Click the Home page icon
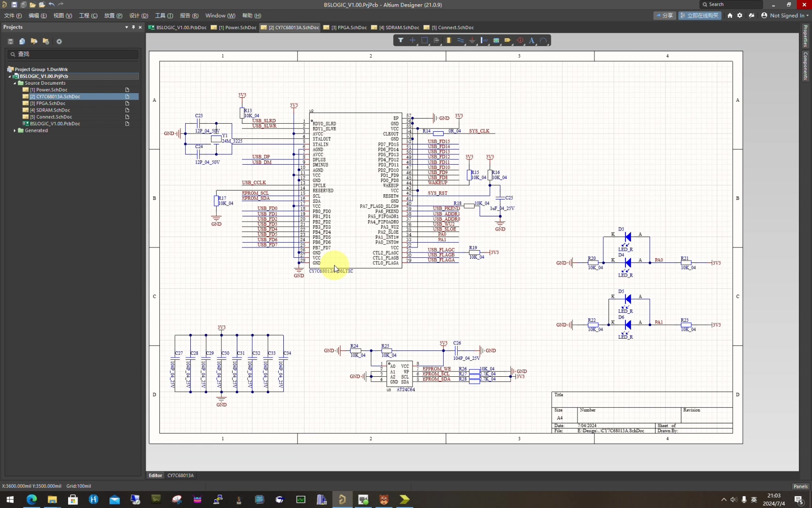Image resolution: width=812 pixels, height=508 pixels. click(x=730, y=16)
